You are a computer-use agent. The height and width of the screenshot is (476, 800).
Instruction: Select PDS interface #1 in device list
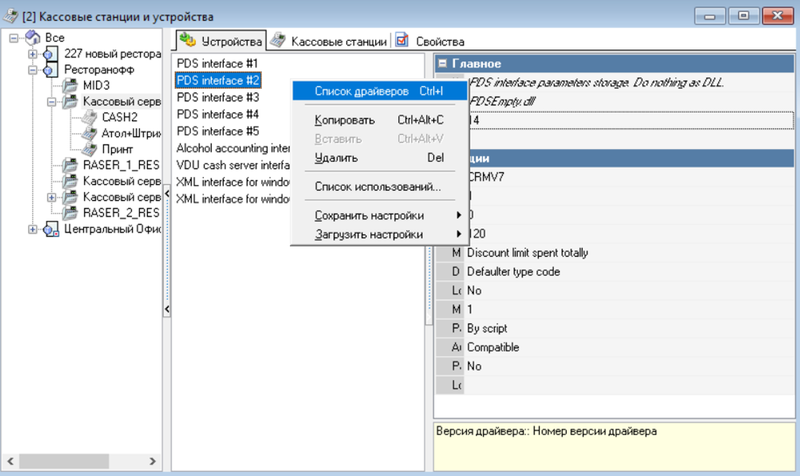[217, 63]
